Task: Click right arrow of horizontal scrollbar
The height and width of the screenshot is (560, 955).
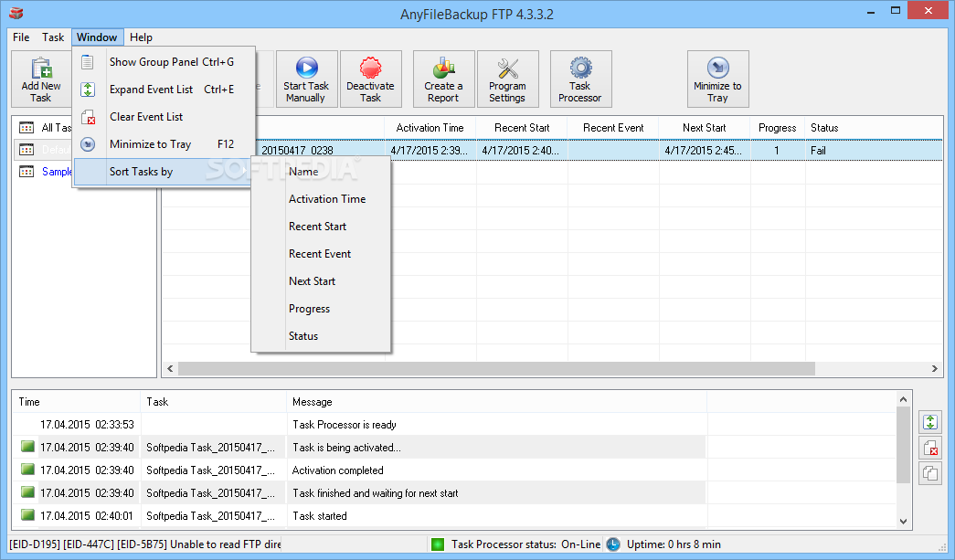Action: point(935,368)
